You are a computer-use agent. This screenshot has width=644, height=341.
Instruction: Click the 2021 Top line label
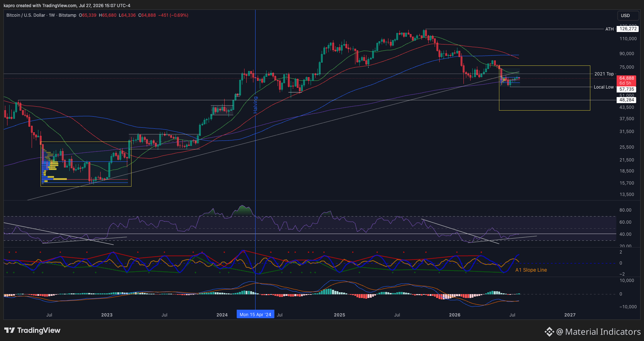pyautogui.click(x=604, y=74)
